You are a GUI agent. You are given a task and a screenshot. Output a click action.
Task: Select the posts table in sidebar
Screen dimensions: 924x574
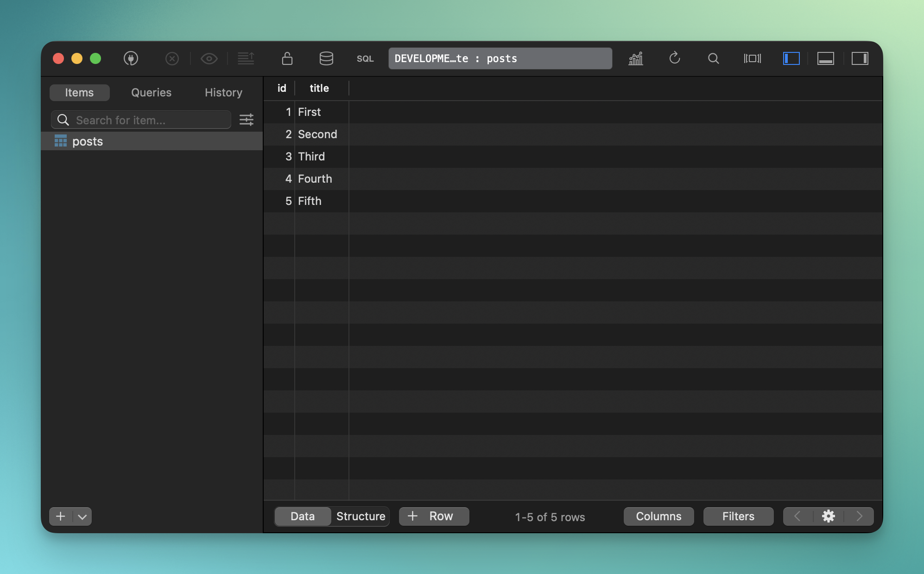coord(88,141)
